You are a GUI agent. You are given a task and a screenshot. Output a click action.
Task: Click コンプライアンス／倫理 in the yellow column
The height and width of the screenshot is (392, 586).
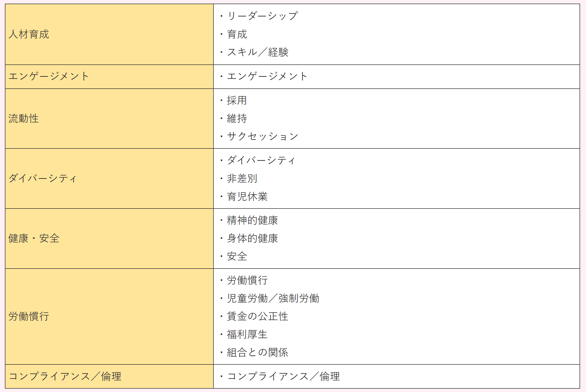tap(65, 376)
